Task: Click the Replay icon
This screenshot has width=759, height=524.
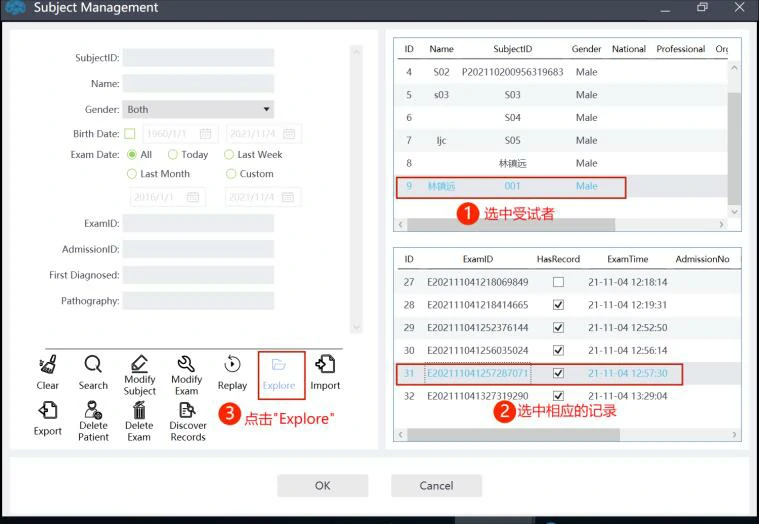Action: (232, 365)
